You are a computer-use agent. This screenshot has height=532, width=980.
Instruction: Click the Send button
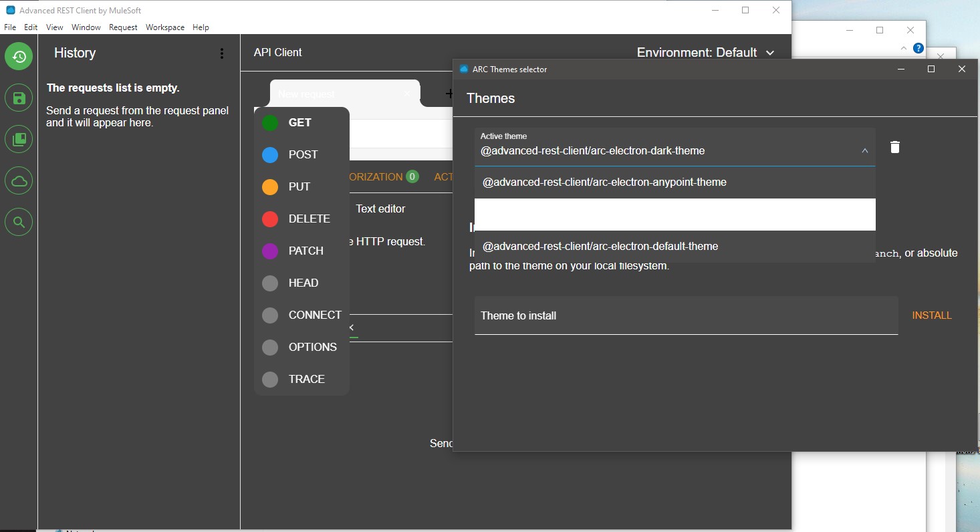pyautogui.click(x=441, y=443)
